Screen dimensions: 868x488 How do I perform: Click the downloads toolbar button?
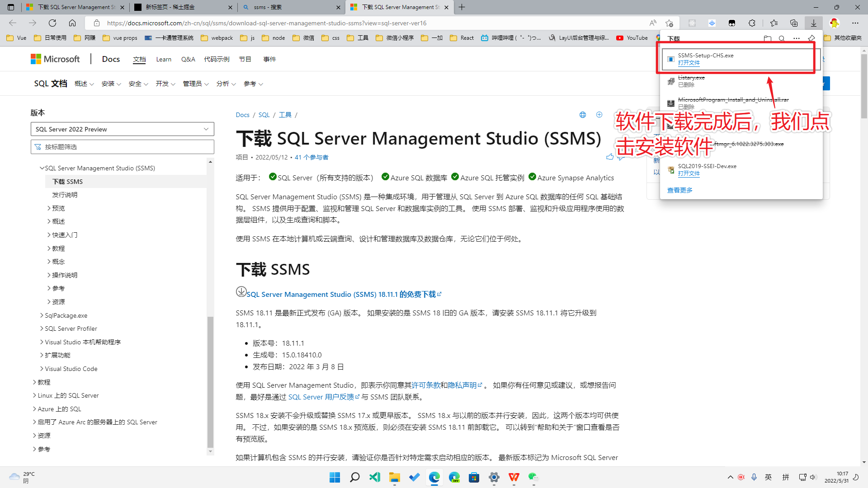tap(814, 23)
